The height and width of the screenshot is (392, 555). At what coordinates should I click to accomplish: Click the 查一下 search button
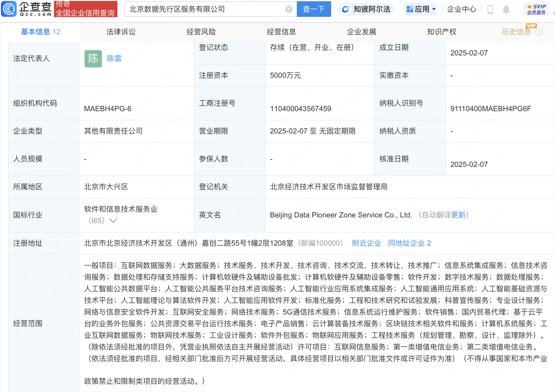[x=314, y=9]
